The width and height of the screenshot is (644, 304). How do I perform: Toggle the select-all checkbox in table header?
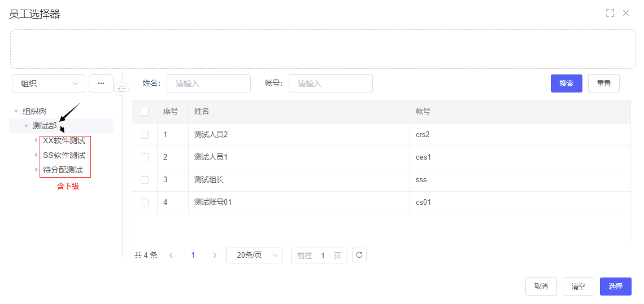click(145, 112)
